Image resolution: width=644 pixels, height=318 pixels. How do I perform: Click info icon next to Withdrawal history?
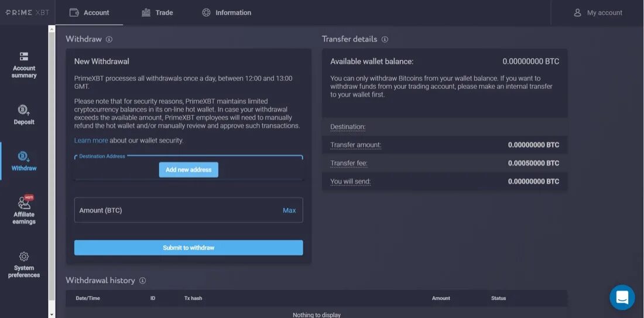[142, 281]
